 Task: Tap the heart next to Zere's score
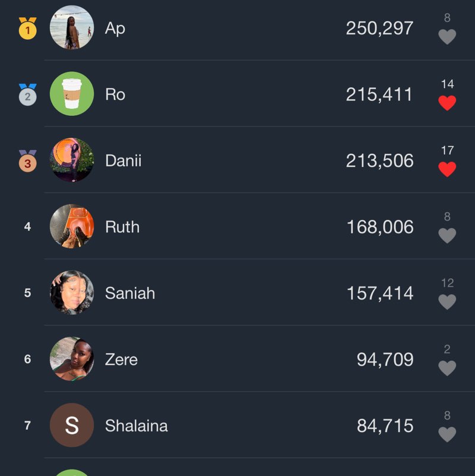[x=447, y=368]
